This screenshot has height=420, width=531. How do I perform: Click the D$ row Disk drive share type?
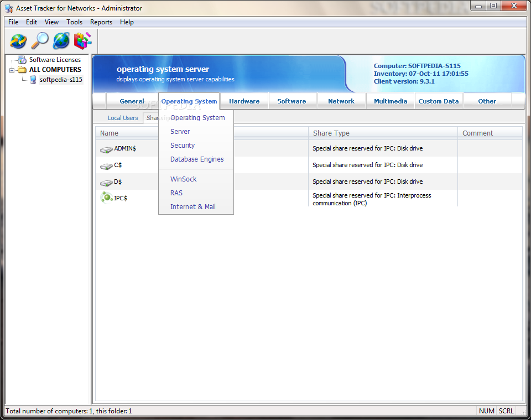[367, 182]
